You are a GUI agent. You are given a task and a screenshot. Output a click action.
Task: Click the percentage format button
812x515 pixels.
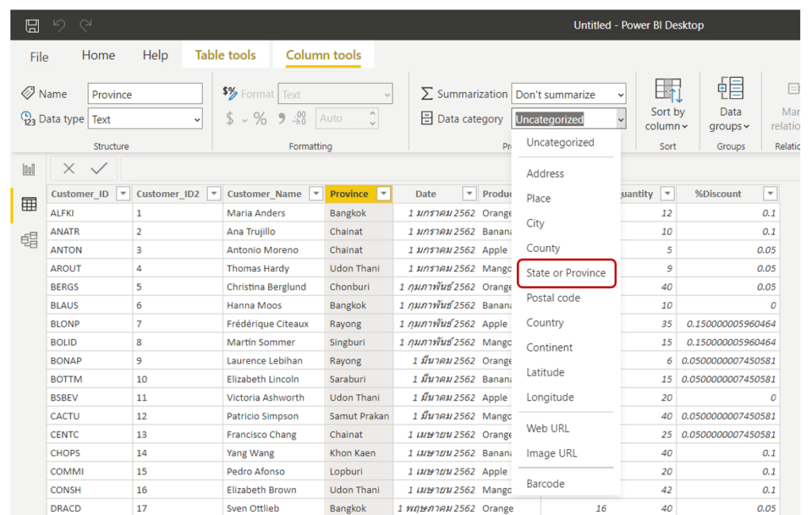point(260,119)
